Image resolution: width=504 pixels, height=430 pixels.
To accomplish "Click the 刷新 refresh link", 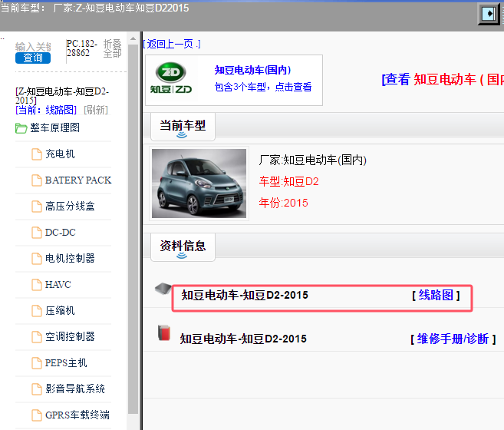I will click(x=96, y=110).
